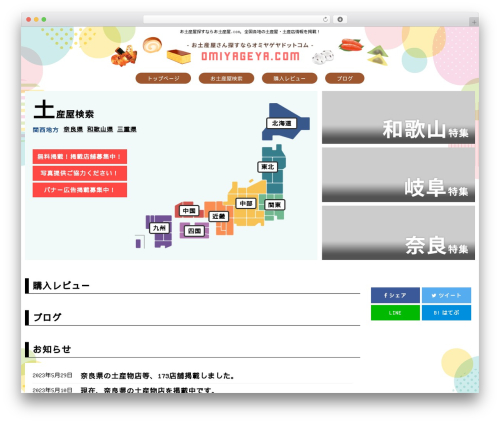Click the red バナー広告掲載募集中 banner
This screenshot has width=500, height=423.
click(80, 190)
